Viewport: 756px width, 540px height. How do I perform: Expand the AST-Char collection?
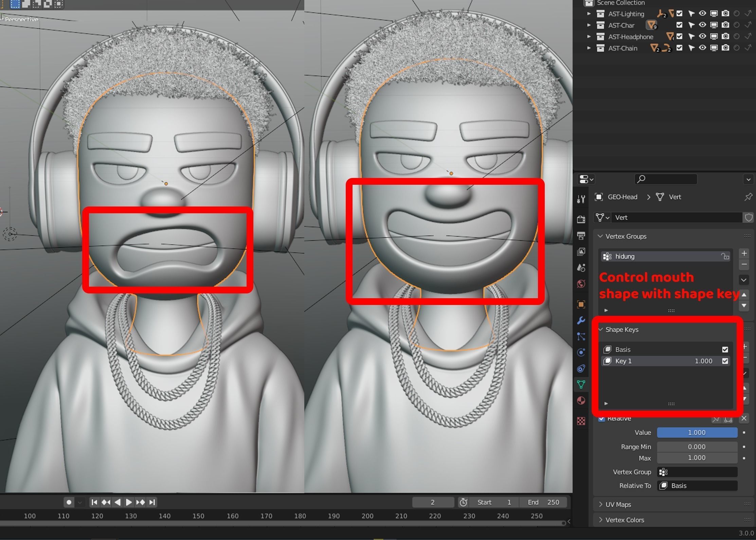589,25
